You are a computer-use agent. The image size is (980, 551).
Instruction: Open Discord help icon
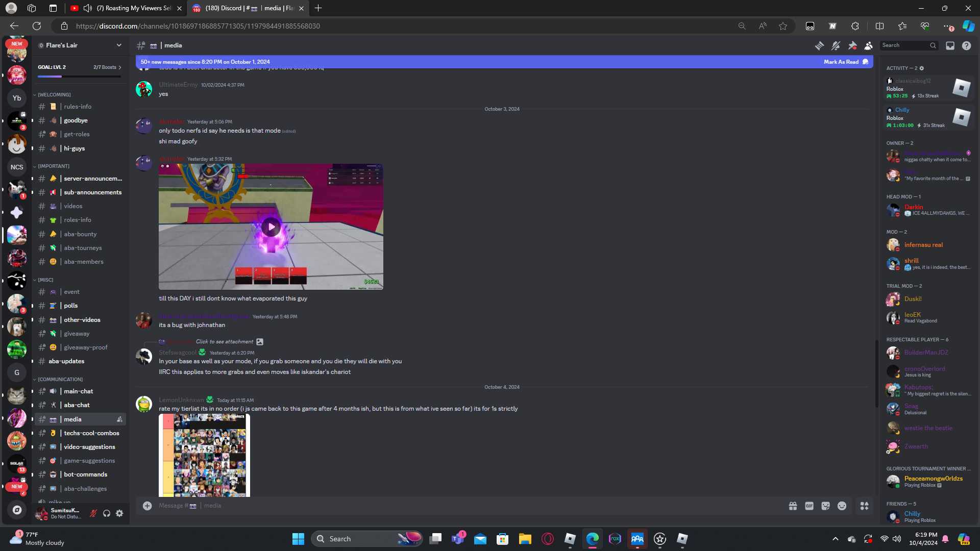coord(966,46)
